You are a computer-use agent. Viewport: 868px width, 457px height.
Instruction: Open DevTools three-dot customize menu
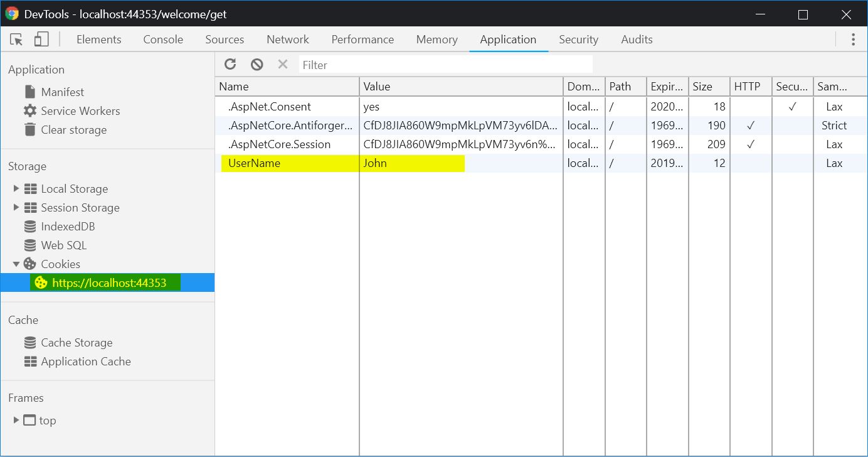pyautogui.click(x=853, y=40)
